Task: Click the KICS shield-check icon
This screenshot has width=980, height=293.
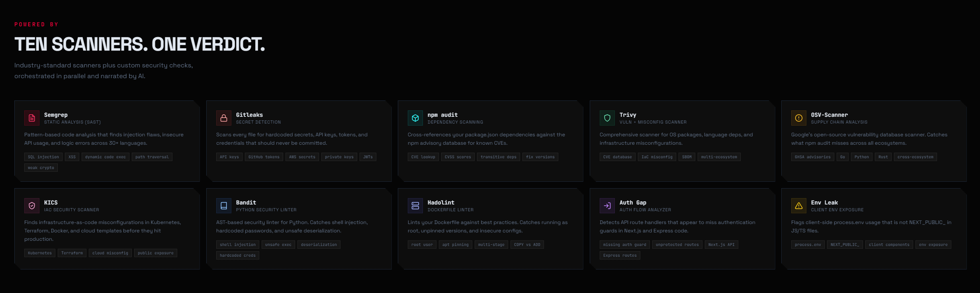Action: 32,206
